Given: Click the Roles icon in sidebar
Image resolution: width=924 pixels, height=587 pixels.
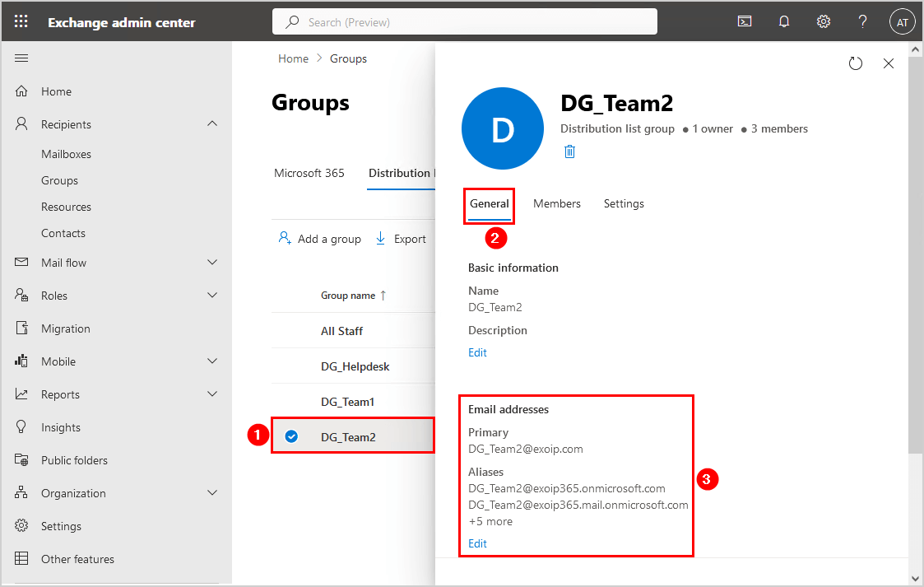Looking at the screenshot, I should 21,295.
